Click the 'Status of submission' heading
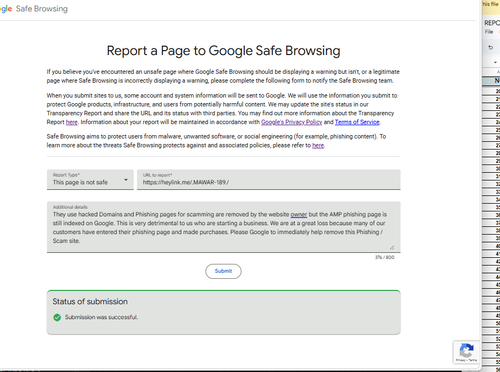Viewport: 500px width, 372px height. click(x=90, y=302)
